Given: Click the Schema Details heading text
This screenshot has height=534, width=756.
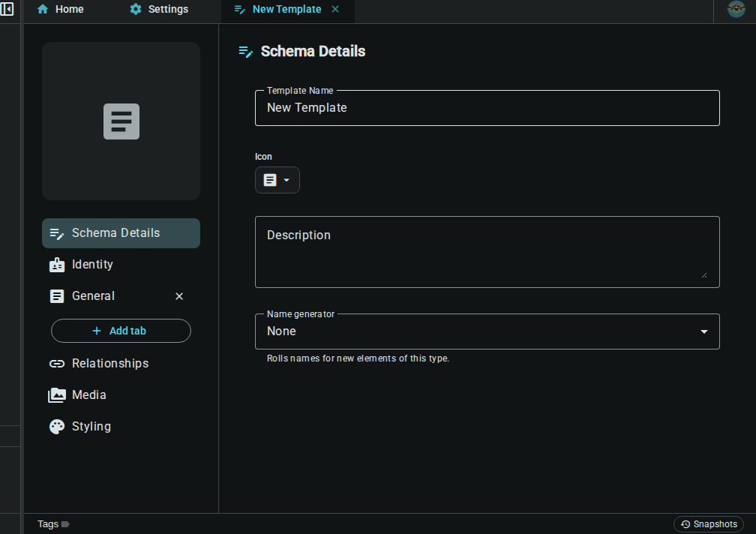Looking at the screenshot, I should click(x=313, y=52).
